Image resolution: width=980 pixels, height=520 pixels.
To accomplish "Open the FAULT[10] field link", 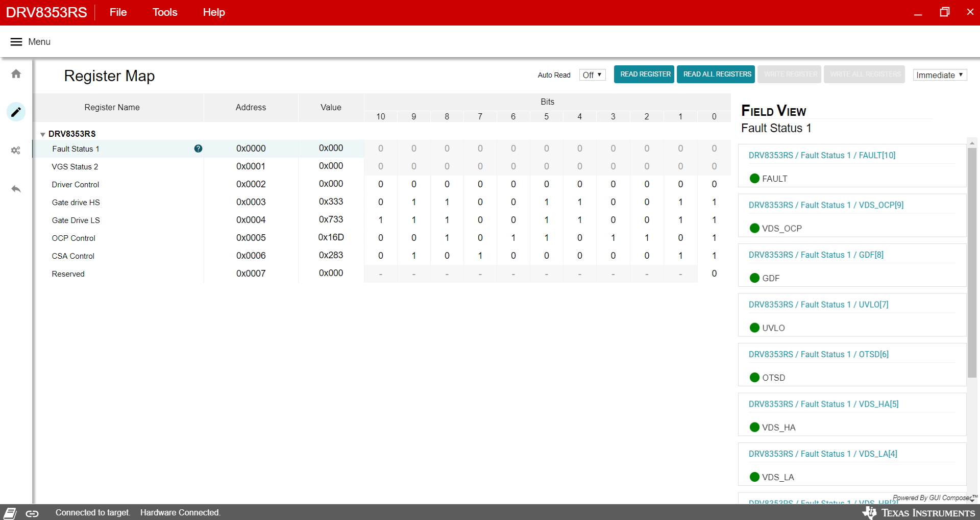I will point(822,155).
